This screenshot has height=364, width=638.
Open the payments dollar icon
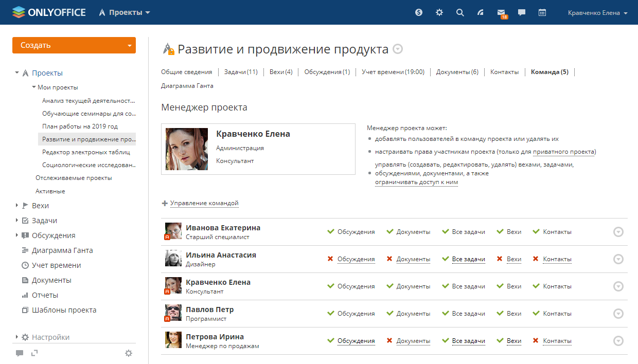[419, 13]
